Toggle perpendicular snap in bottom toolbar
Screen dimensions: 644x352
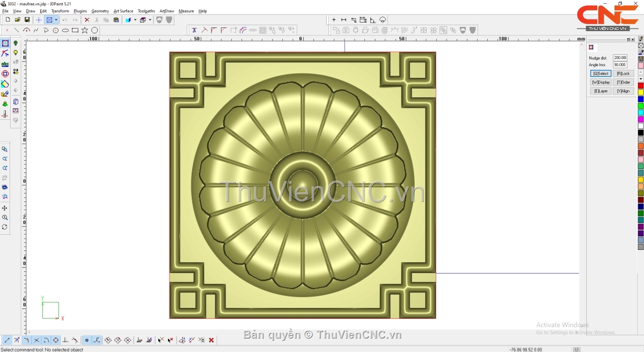tap(65, 340)
